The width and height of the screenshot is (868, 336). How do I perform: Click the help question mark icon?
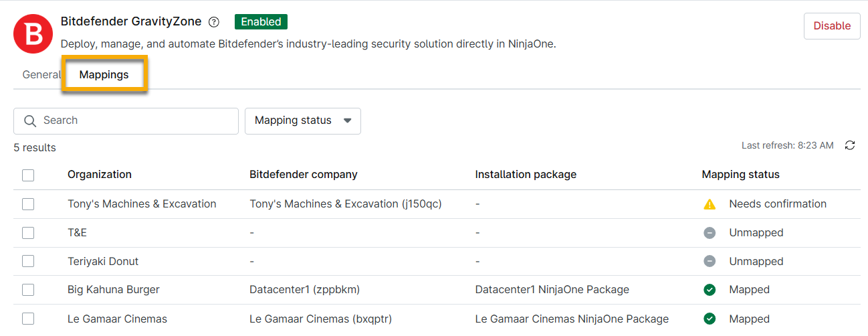click(x=214, y=22)
